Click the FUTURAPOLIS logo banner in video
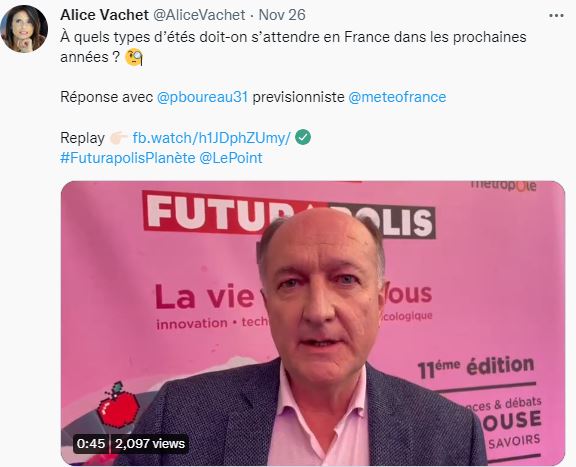 click(289, 214)
